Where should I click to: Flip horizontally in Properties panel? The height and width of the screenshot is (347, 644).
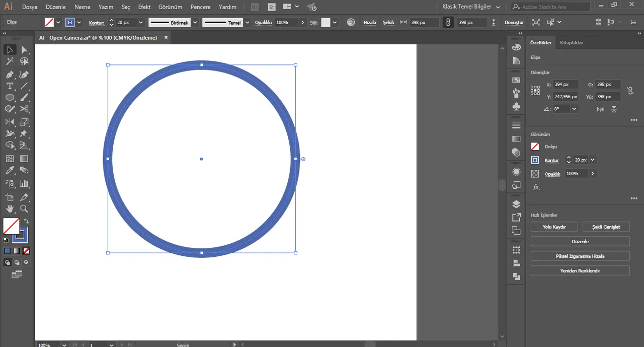coord(600,109)
